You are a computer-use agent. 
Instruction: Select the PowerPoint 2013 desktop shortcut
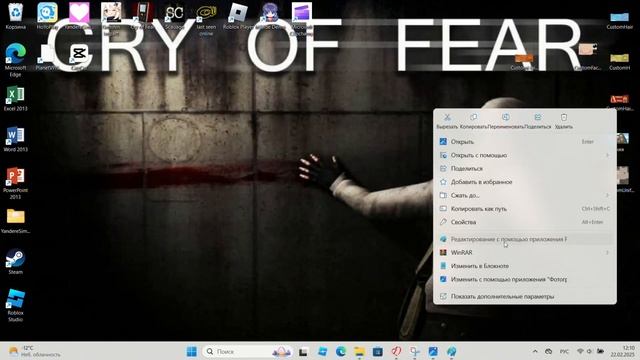(16, 183)
